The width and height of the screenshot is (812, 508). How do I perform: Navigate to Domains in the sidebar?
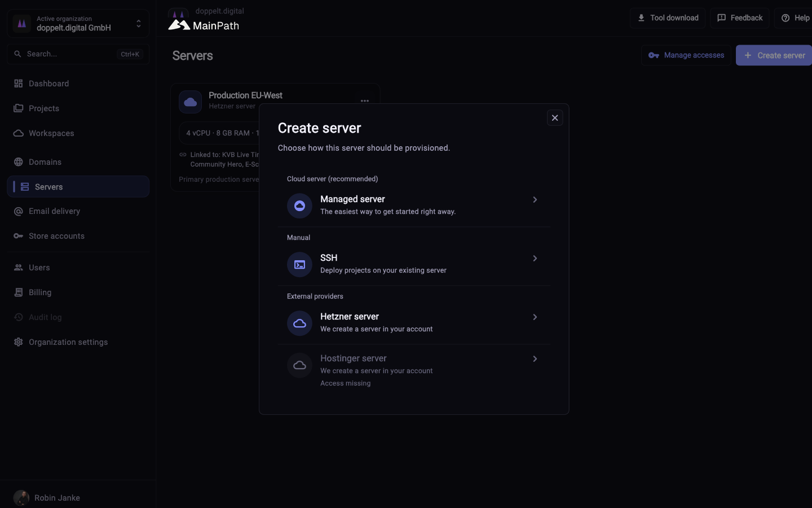coord(78,162)
